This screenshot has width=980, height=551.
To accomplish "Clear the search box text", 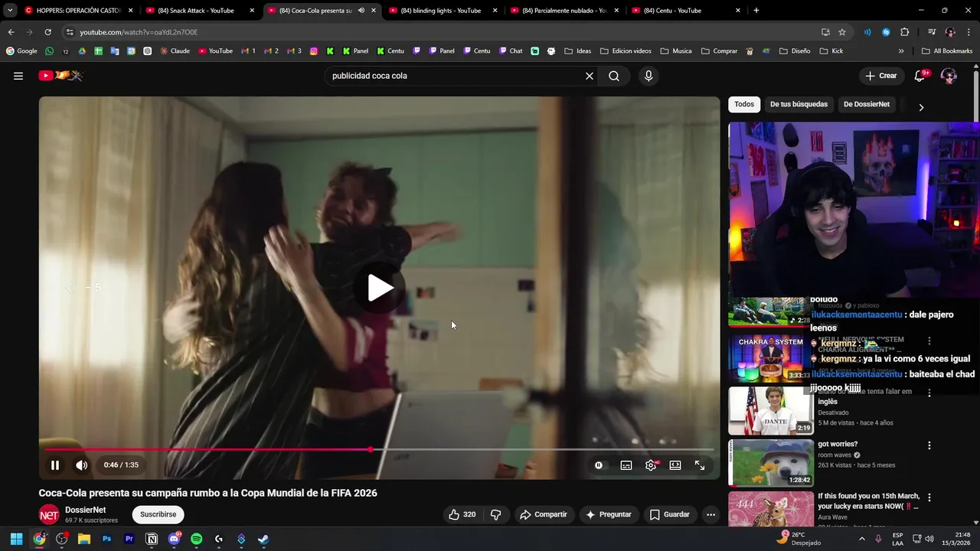I will tap(590, 76).
